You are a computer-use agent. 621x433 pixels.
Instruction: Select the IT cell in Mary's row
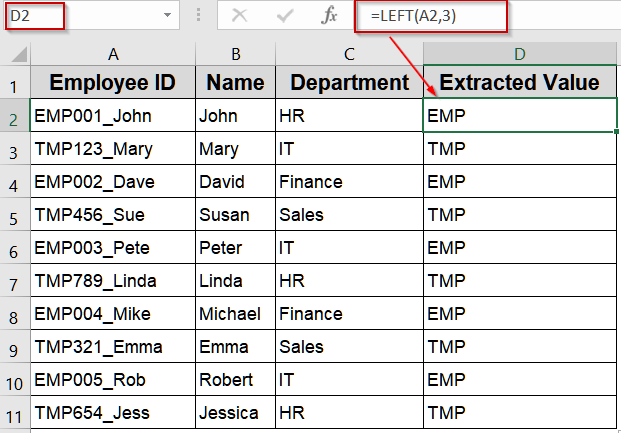pyautogui.click(x=349, y=149)
